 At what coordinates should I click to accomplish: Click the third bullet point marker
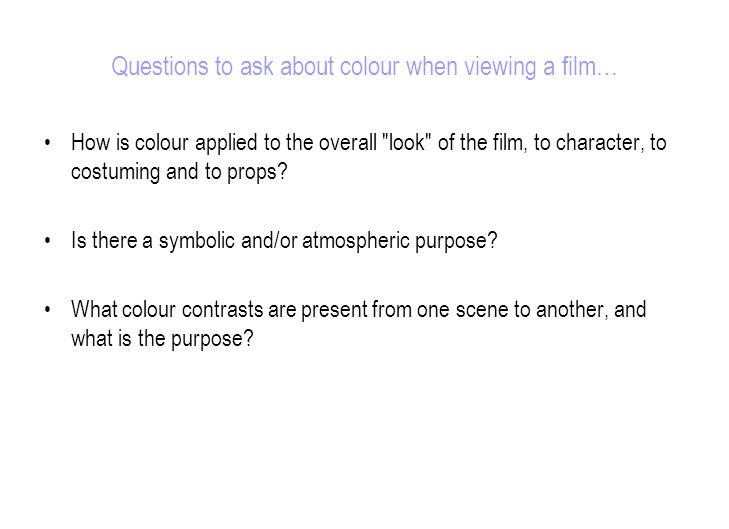(47, 310)
